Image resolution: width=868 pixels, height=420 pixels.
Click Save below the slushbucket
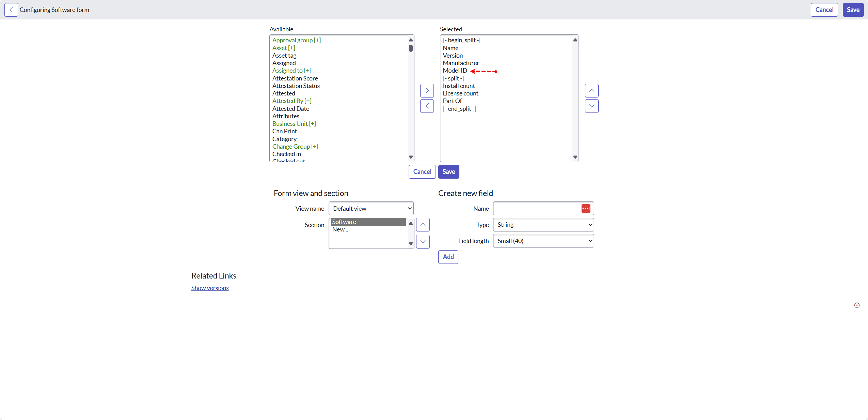coord(448,172)
